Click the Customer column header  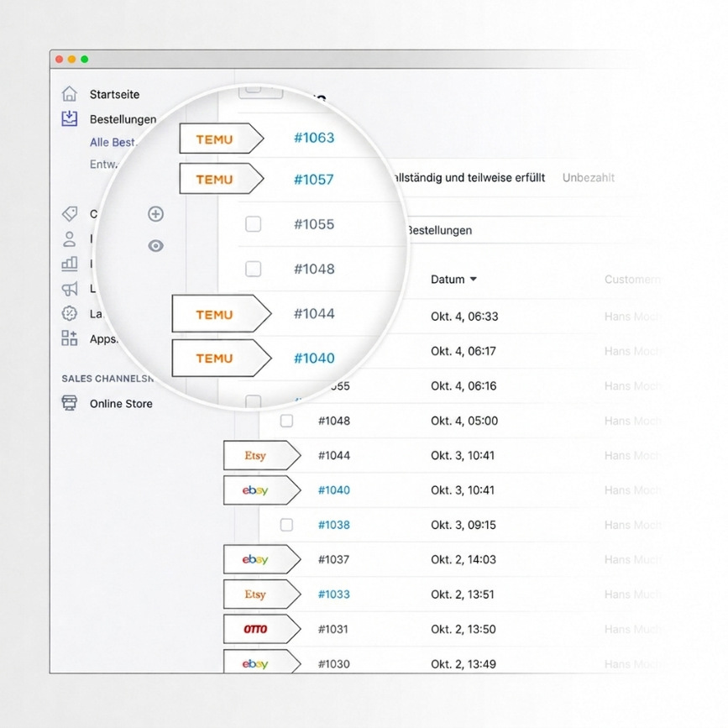click(632, 280)
